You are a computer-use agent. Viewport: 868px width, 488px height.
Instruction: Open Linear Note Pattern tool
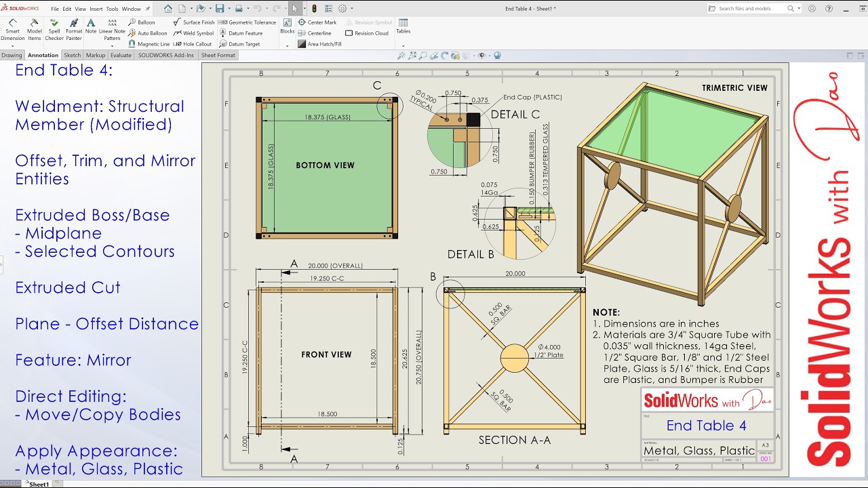point(112,30)
